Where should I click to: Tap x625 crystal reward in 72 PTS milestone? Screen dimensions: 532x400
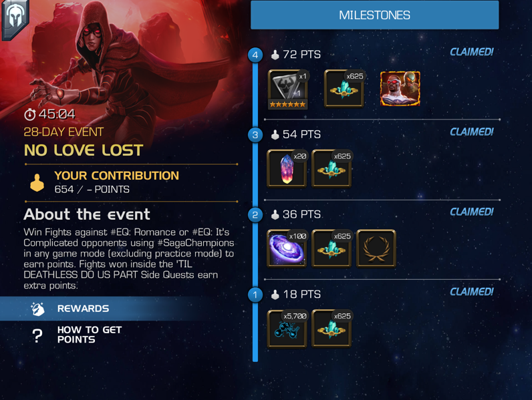(x=344, y=88)
